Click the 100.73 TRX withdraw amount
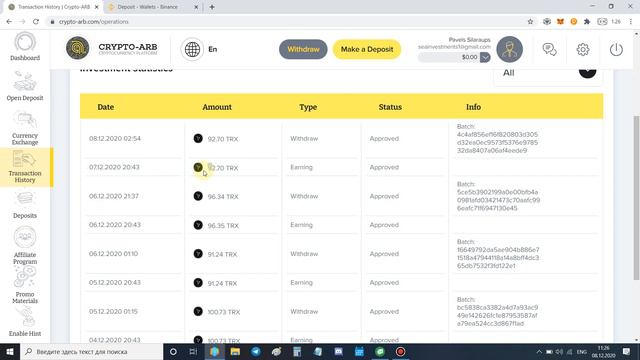Screen dimensions: 640x360 point(223,312)
